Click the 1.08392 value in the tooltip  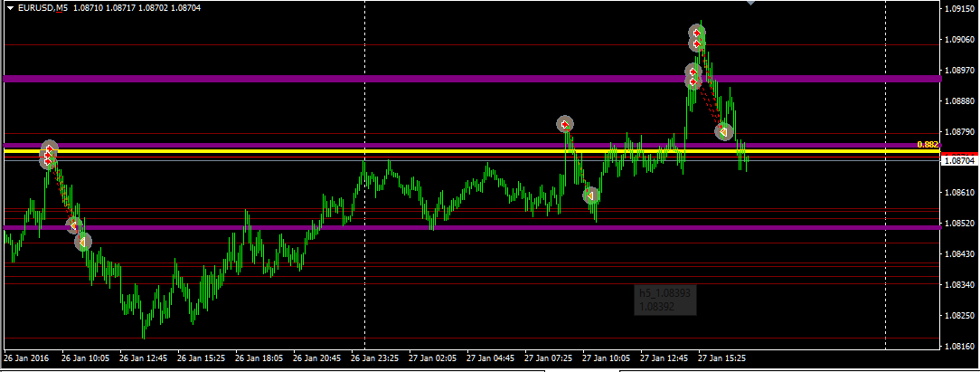tap(656, 306)
